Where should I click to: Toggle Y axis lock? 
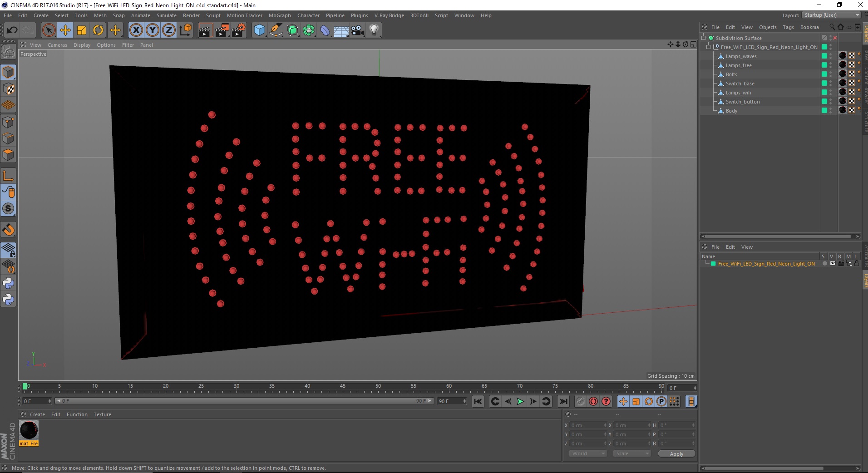click(x=153, y=30)
